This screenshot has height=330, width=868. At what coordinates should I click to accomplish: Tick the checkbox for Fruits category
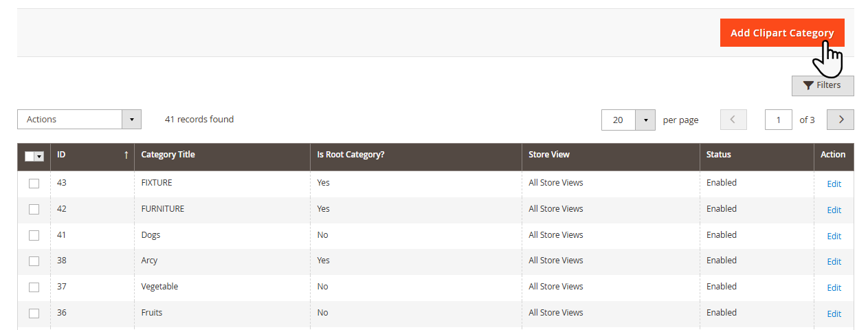[x=34, y=313]
